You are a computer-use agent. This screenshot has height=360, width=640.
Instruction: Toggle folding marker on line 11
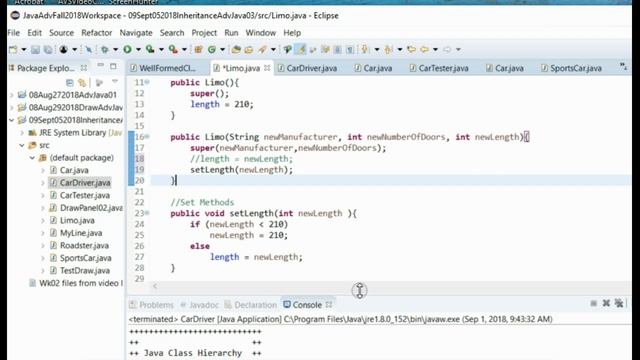(x=147, y=82)
